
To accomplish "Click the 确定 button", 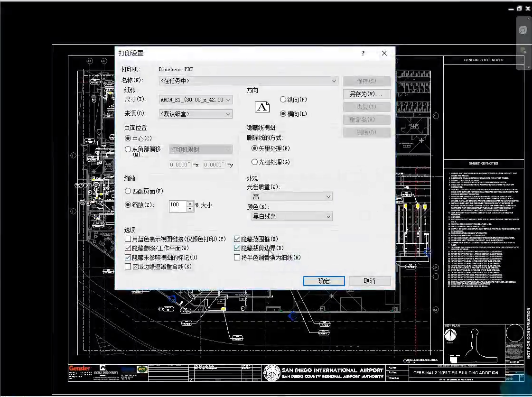I will tap(324, 281).
